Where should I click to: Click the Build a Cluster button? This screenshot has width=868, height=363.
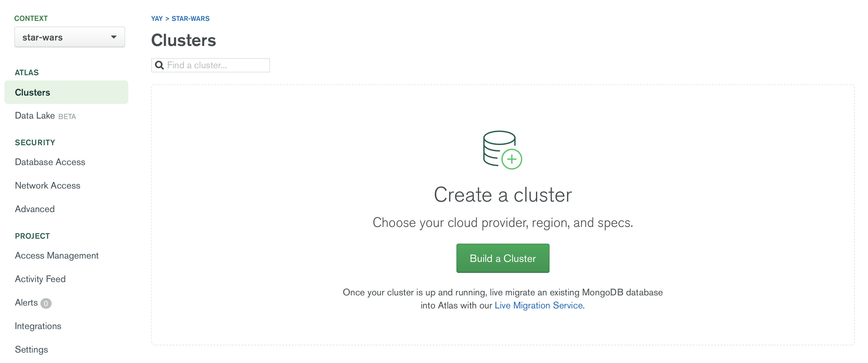(503, 258)
